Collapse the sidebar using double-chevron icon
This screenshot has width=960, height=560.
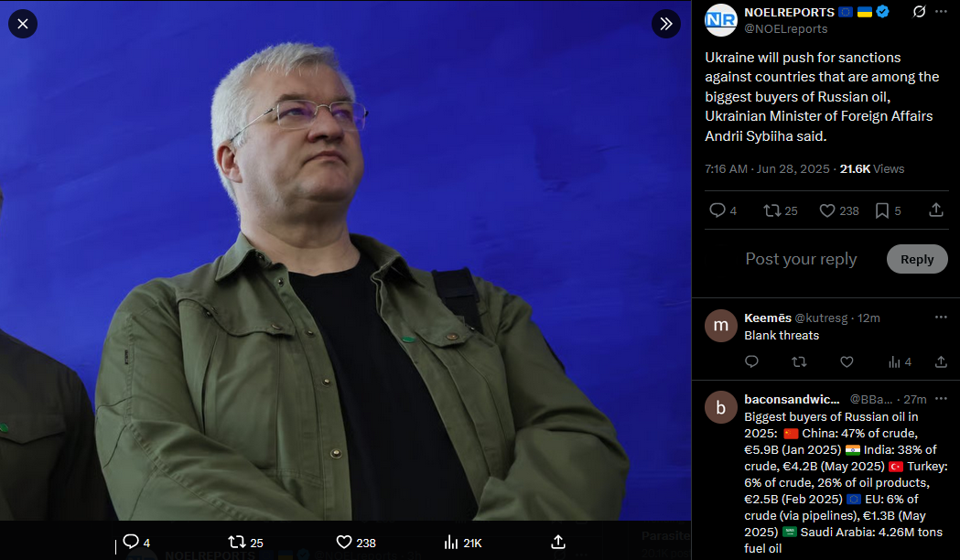coord(666,24)
